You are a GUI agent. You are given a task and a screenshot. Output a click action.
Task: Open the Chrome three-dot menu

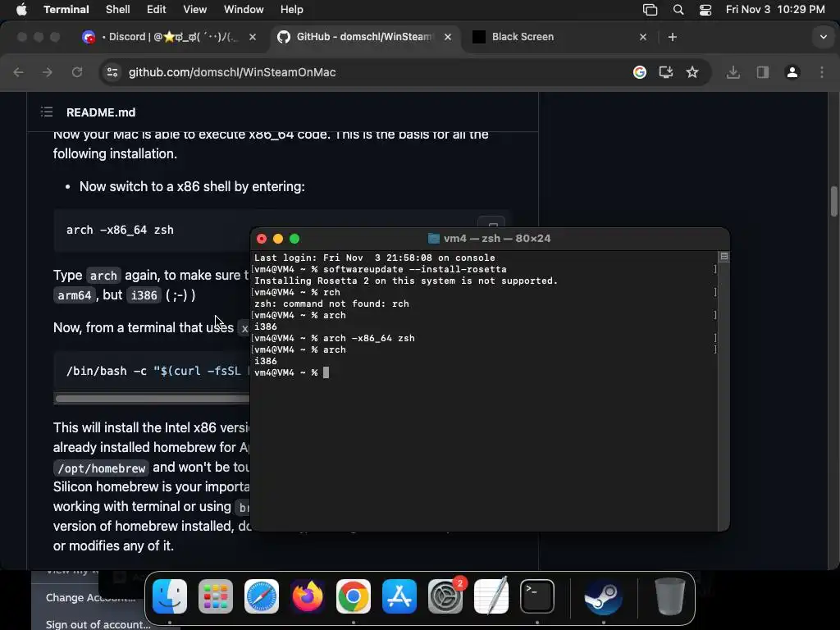click(x=822, y=72)
